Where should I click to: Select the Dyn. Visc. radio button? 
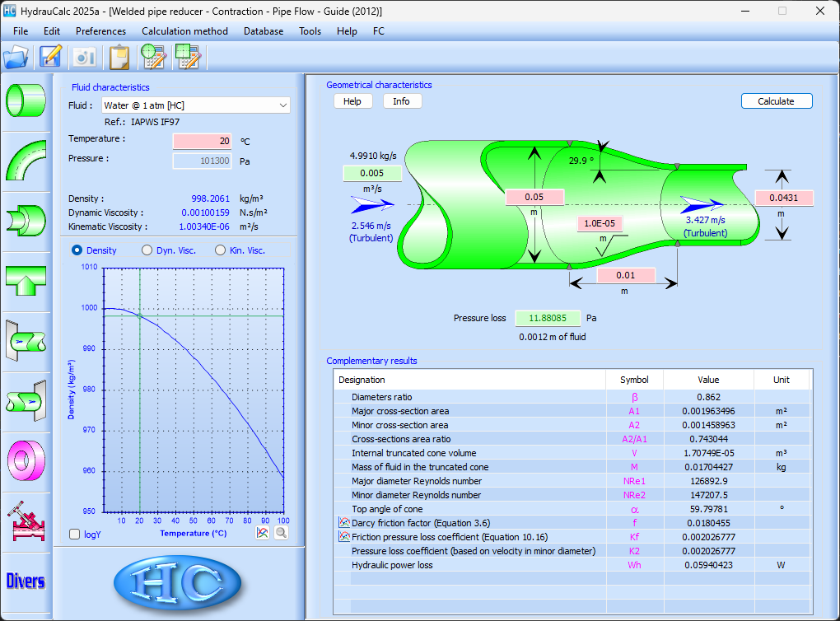point(147,250)
